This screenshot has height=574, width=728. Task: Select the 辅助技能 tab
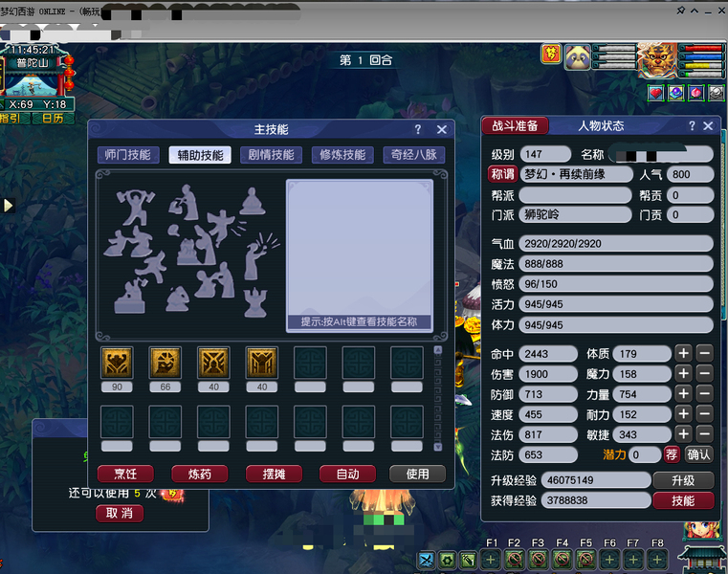pyautogui.click(x=200, y=155)
